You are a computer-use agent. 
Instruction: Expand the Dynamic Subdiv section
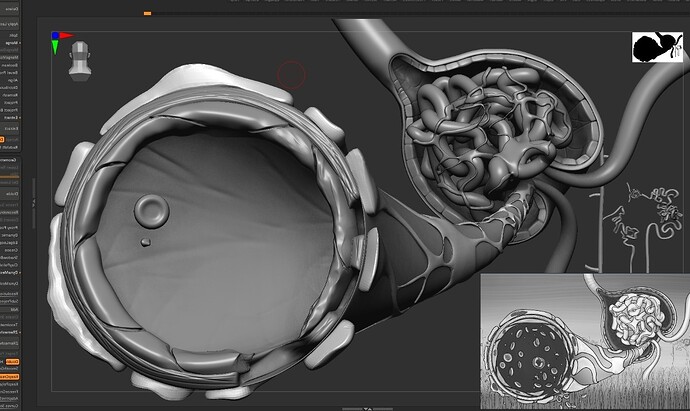[x=10, y=235]
